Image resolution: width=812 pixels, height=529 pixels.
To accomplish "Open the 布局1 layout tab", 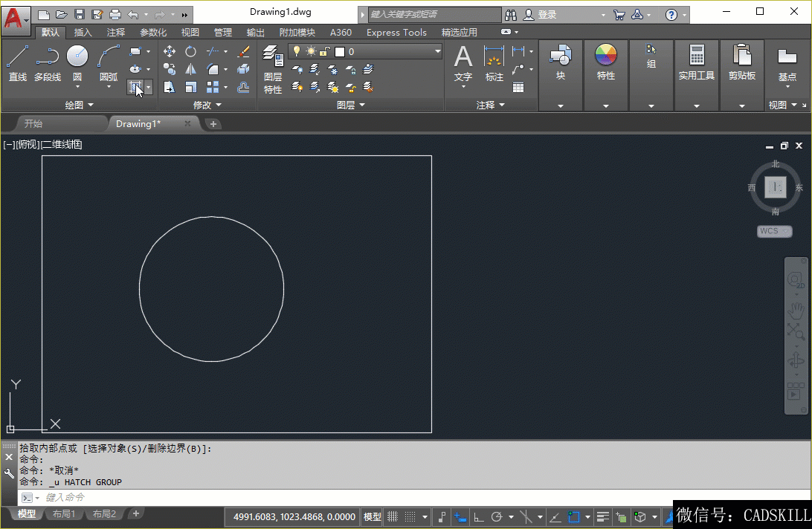I will click(63, 514).
